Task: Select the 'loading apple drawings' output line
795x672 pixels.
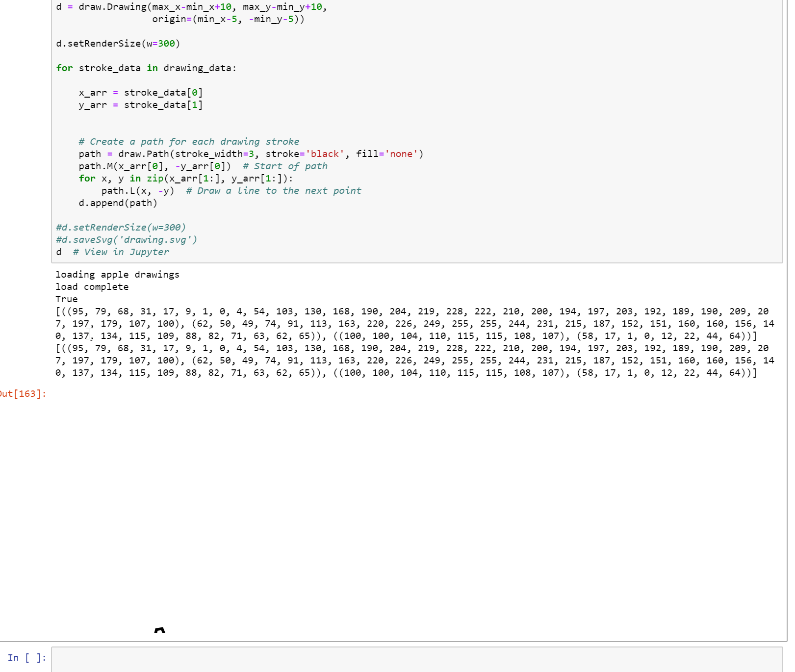Action: [x=118, y=274]
